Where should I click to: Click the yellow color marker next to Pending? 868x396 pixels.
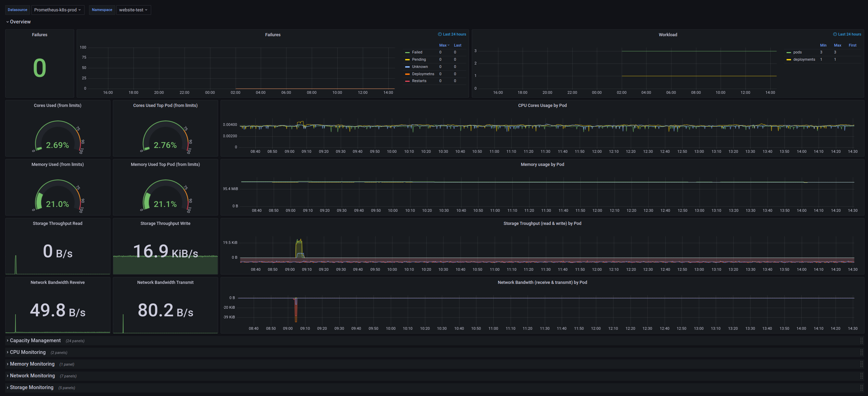407,59
